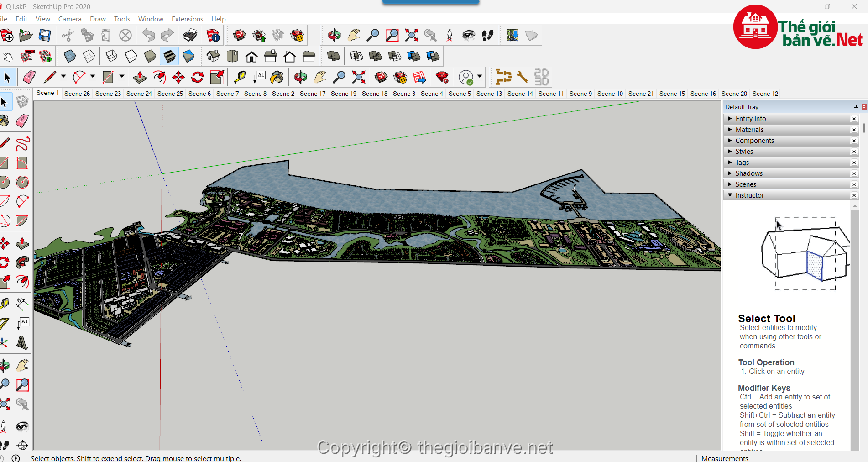Choose the Front view house icon
The height and width of the screenshot is (462, 868).
click(251, 57)
